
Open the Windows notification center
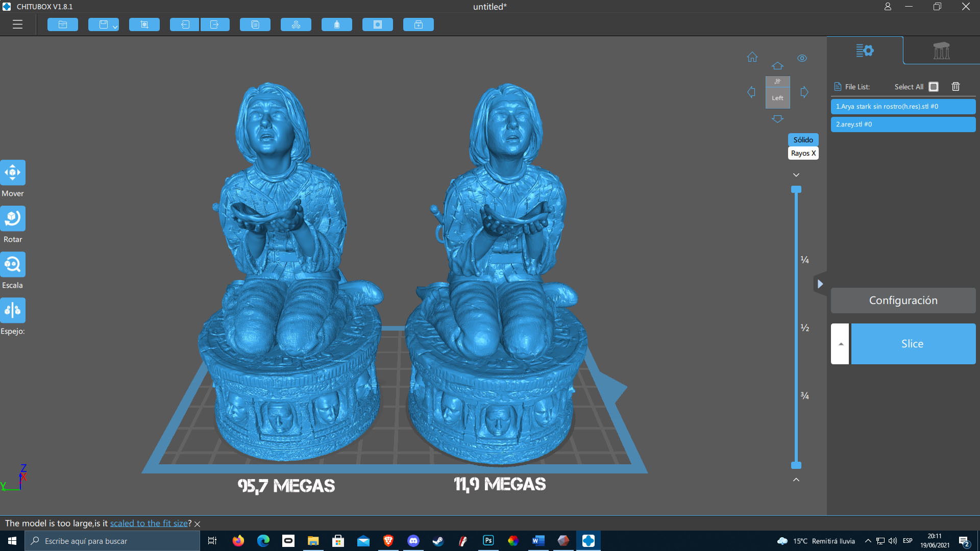click(964, 541)
